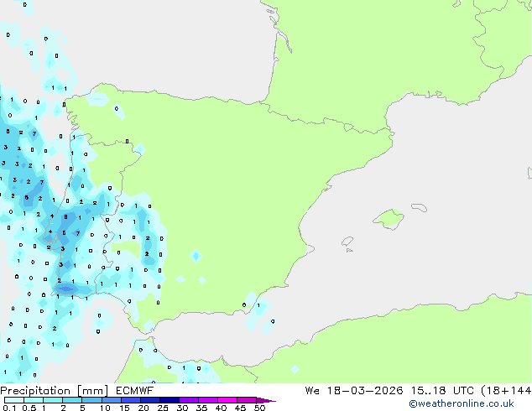Image resolution: width=532 pixels, height=411 pixels.
Task: Click the Mallorca island on the map
Action: tap(388, 219)
